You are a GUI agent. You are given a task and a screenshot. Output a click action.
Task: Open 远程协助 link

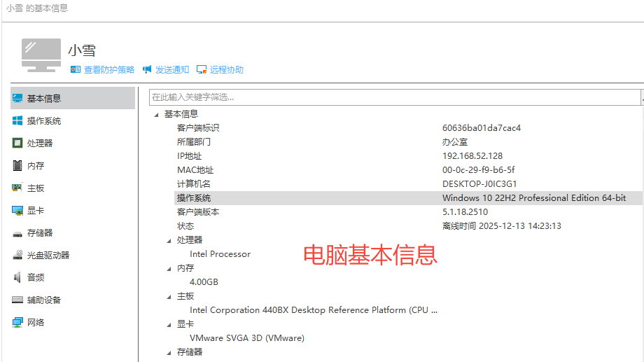pos(227,70)
